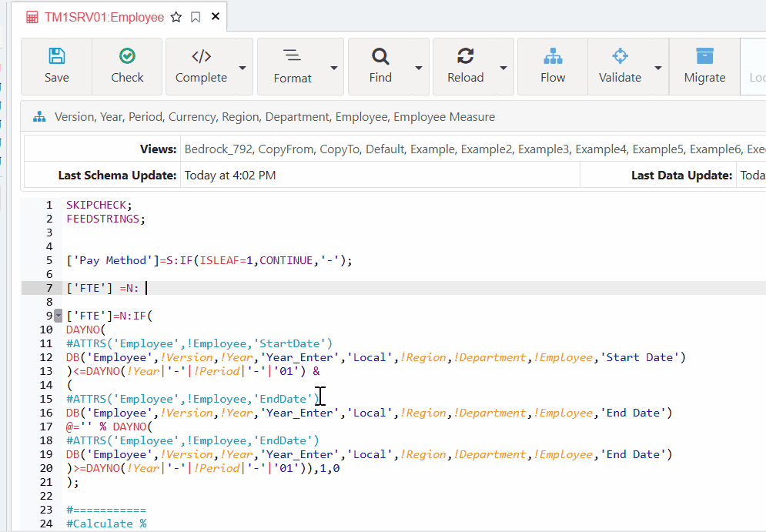Click the Complete code button

pyautogui.click(x=201, y=66)
